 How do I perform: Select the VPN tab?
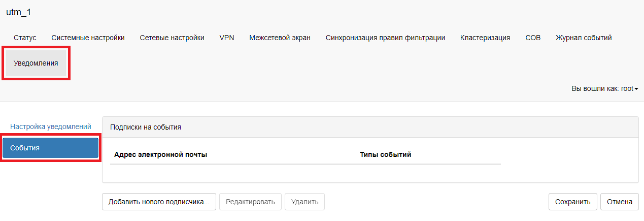(x=227, y=38)
